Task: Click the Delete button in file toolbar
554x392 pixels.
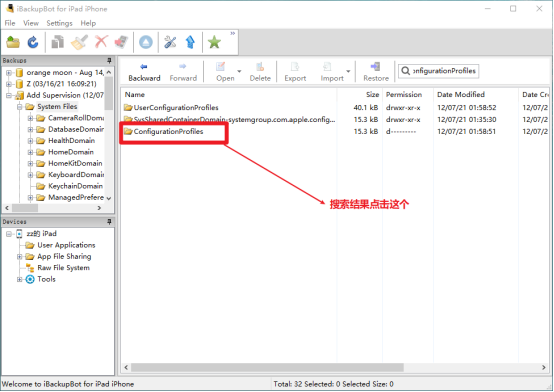Action: point(260,72)
